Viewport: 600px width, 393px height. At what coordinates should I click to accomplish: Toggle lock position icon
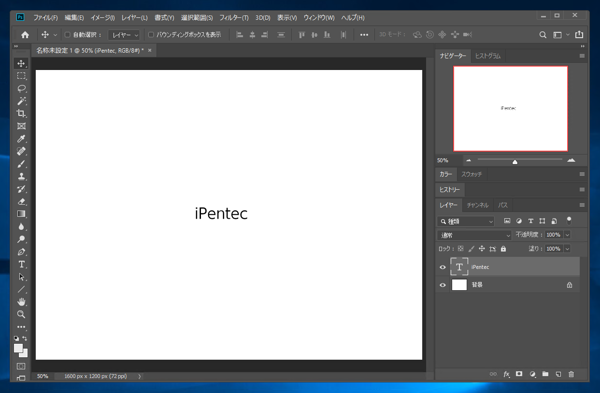pos(482,249)
